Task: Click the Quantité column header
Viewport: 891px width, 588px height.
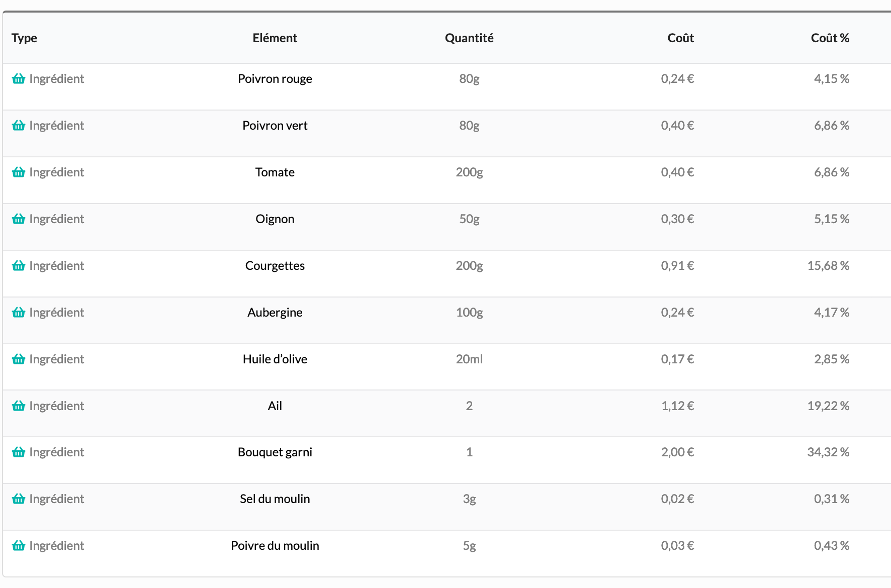Action: [469, 38]
